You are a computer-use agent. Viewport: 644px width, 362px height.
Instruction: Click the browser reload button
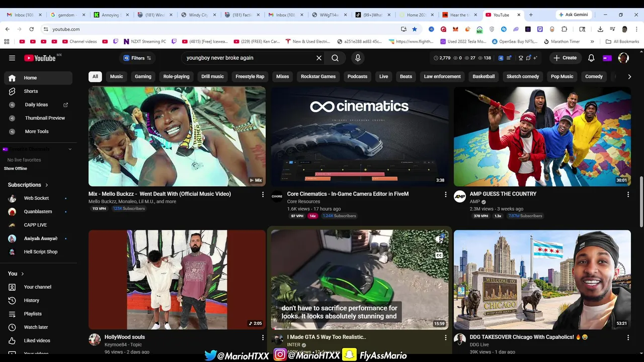coord(31,29)
